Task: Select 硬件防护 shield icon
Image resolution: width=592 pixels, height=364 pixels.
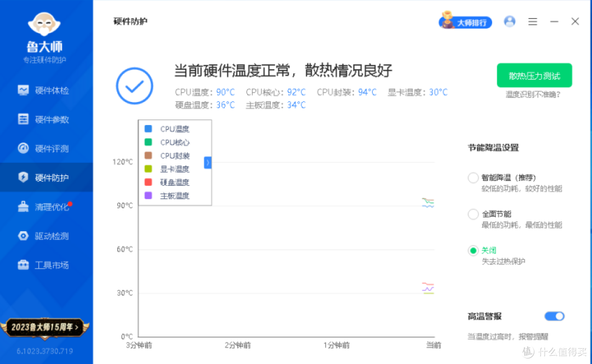Action: 23,178
